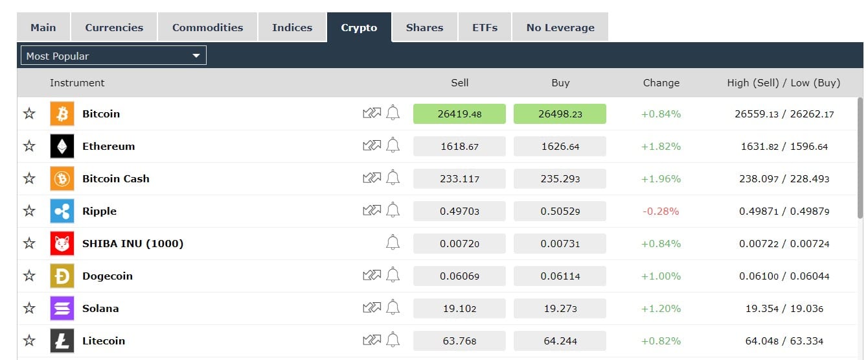
Task: Buy Ripple at 0.50529
Action: (x=560, y=211)
